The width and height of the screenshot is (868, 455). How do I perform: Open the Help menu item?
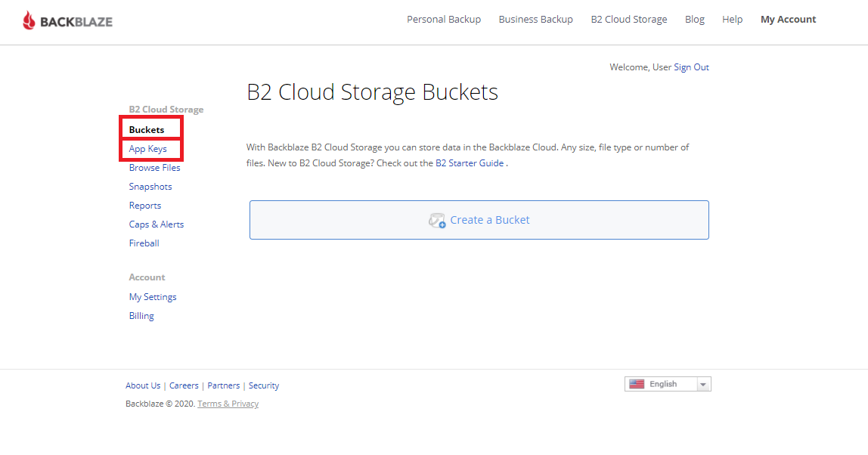click(732, 20)
